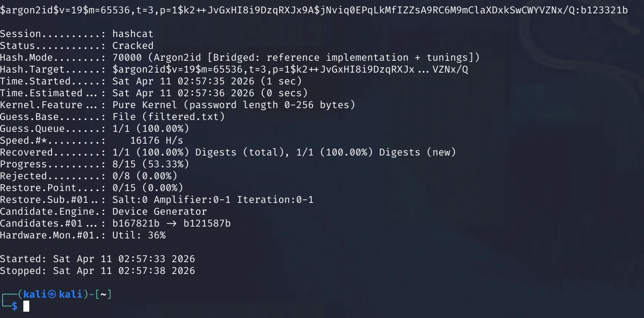Click the Pure Kernel feature text
This screenshot has width=644, height=318.
tap(145, 105)
